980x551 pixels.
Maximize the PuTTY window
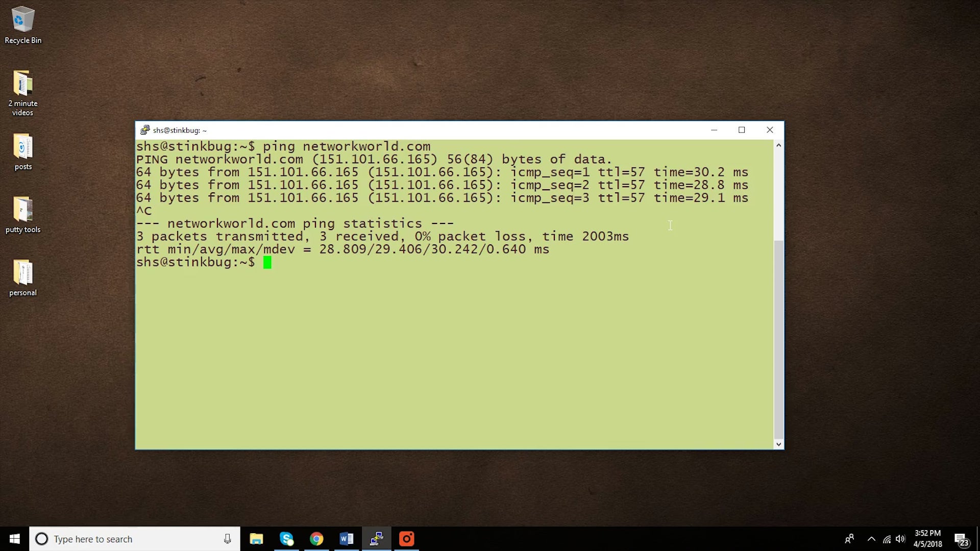coord(742,130)
